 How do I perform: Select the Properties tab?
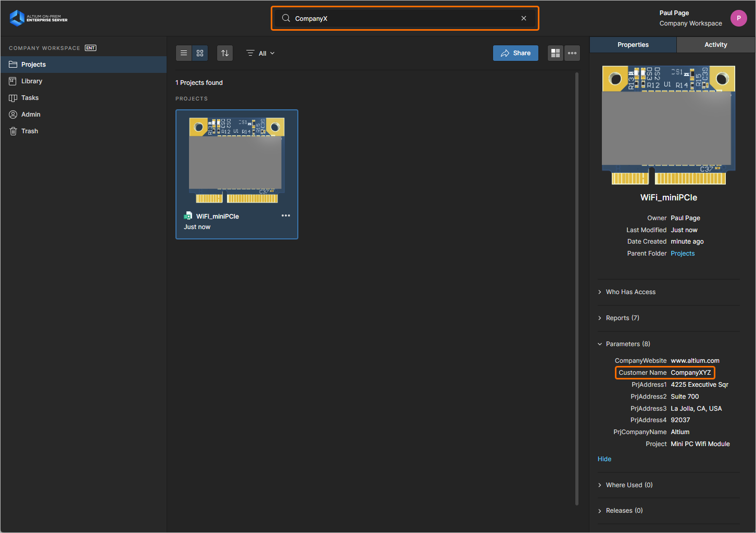633,45
